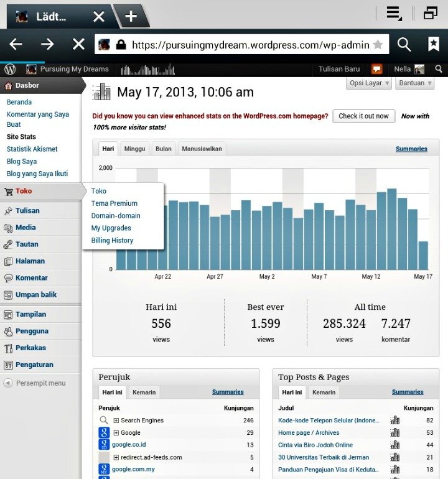Collapse sidebar with Persempit menu
Image resolution: width=448 pixels, height=479 pixels.
coord(34,383)
